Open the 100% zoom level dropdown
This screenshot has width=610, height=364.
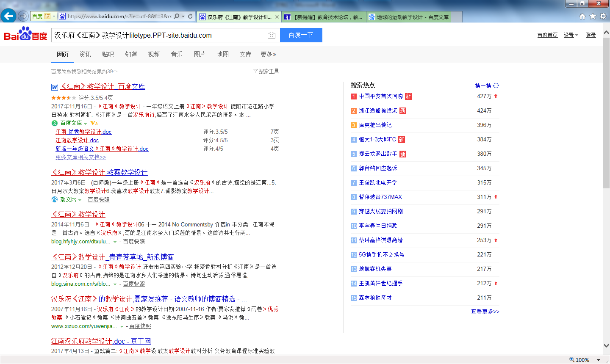click(598, 360)
